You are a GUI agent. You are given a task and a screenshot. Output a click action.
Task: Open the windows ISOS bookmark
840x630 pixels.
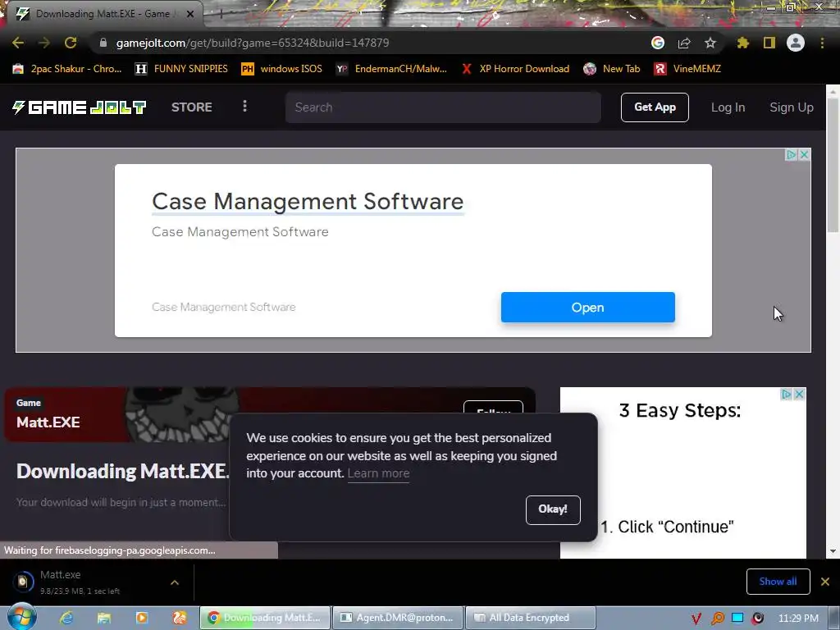click(282, 69)
